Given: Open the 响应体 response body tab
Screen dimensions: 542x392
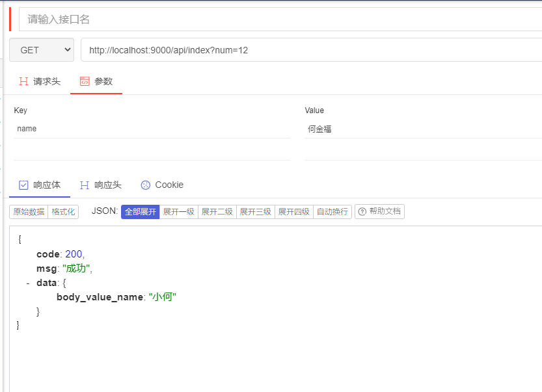Looking at the screenshot, I should tap(40, 185).
